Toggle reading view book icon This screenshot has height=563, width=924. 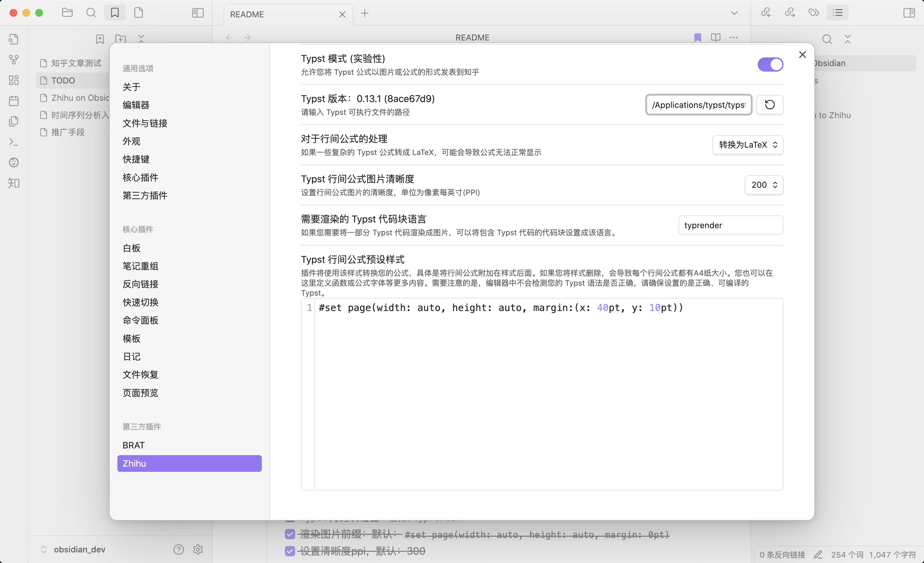coord(715,38)
